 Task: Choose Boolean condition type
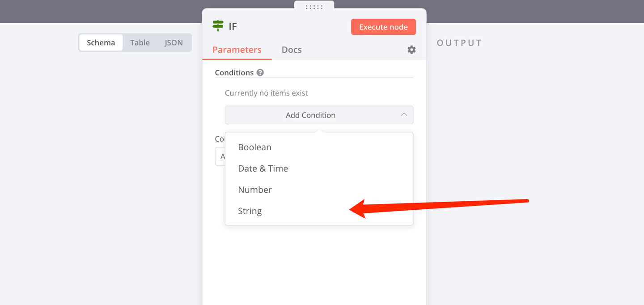pos(319,147)
